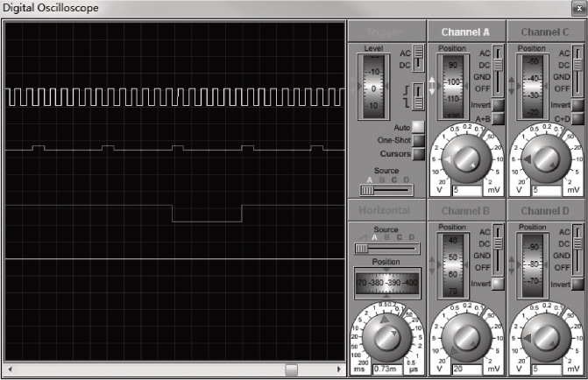Click Channel B GND coupling label

(x=482, y=256)
